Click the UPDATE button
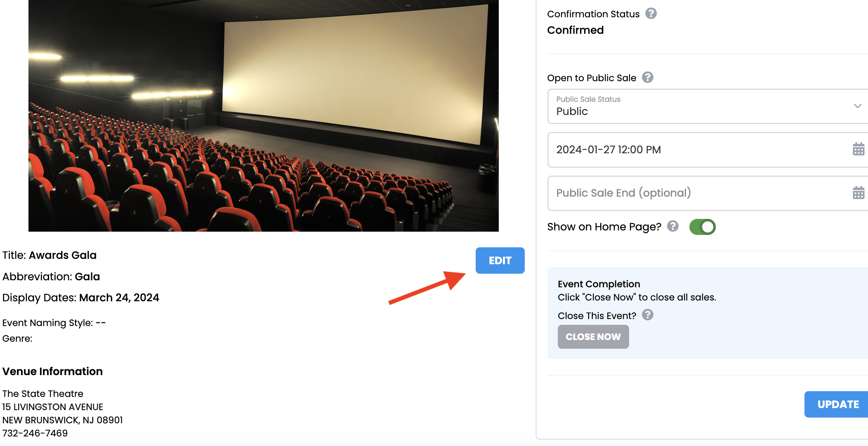 [836, 404]
